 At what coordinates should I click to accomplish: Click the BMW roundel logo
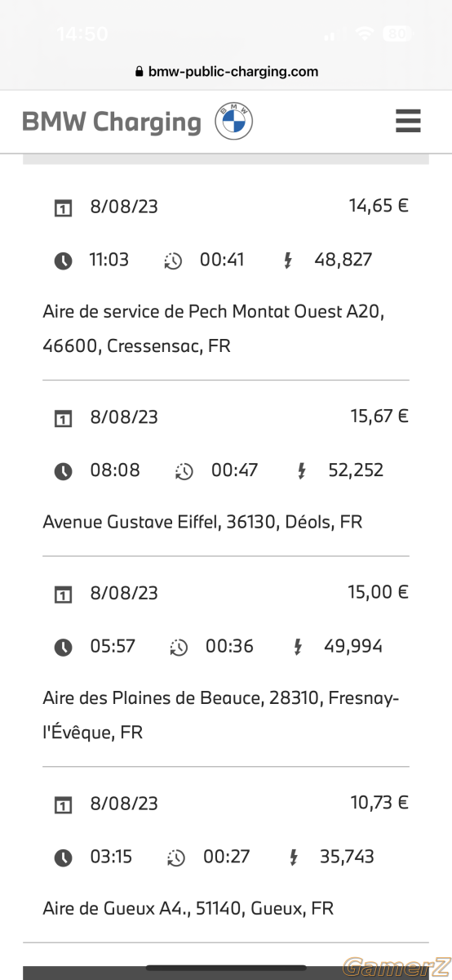tap(233, 122)
